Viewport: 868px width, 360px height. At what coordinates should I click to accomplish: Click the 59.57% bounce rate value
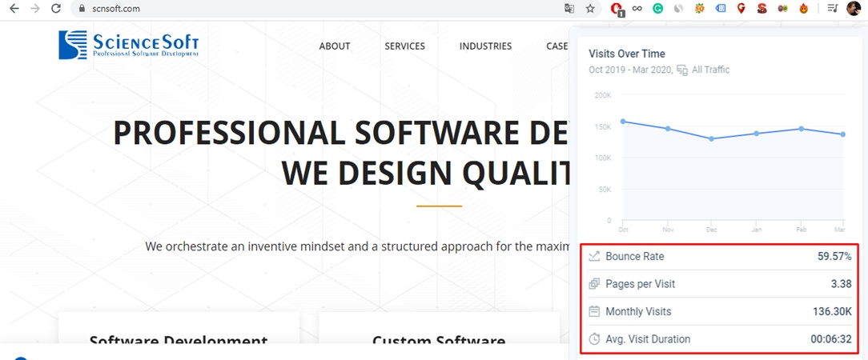pyautogui.click(x=835, y=257)
